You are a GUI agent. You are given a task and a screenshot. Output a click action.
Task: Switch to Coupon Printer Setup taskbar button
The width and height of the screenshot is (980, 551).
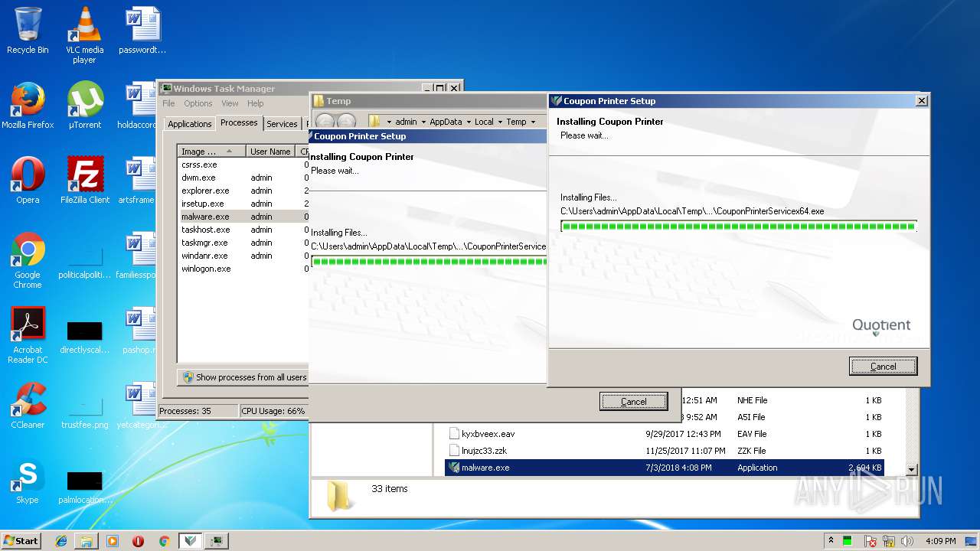coord(191,541)
